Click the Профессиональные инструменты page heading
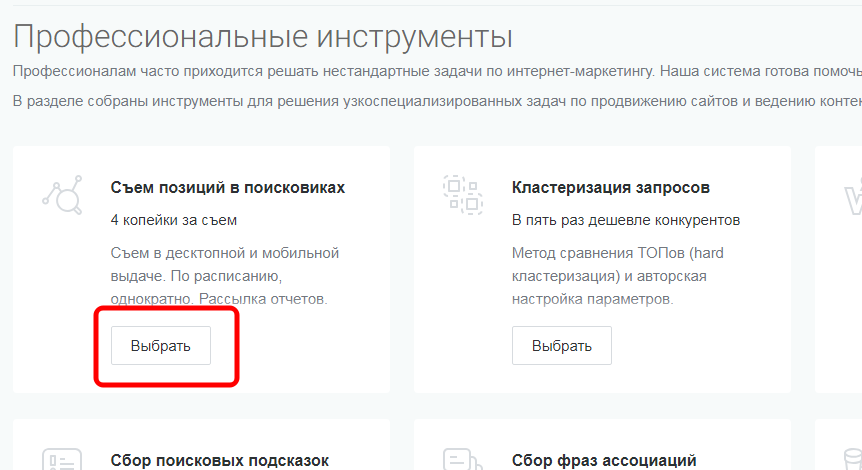862x470 pixels. (263, 37)
